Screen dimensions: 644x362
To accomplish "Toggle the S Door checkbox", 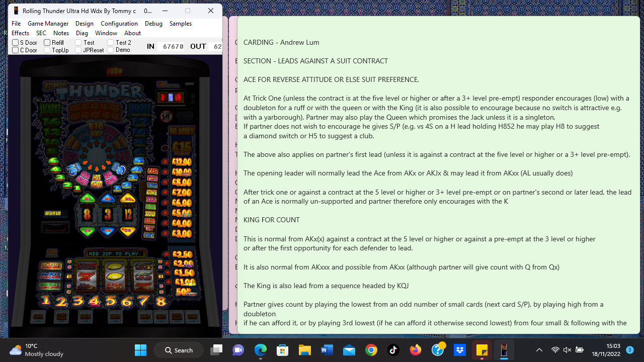I will pyautogui.click(x=16, y=43).
